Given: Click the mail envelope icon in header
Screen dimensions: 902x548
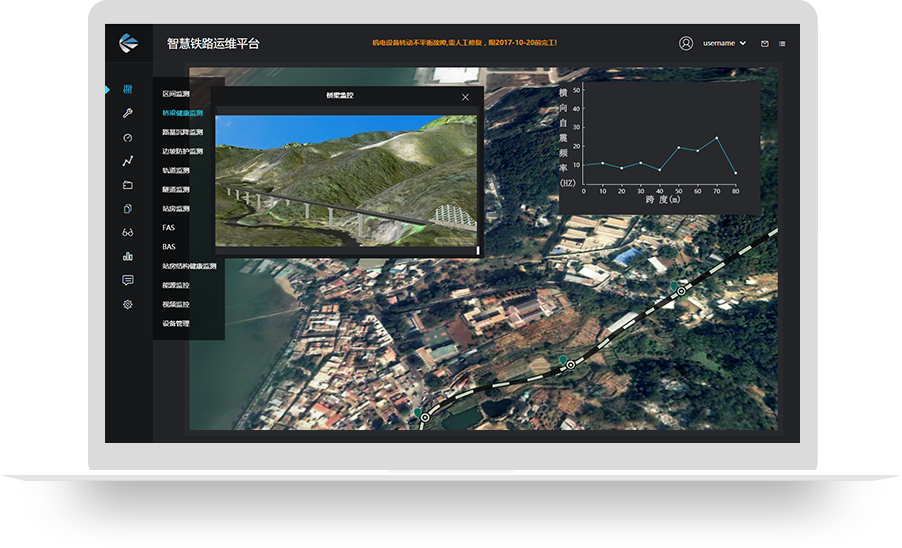Looking at the screenshot, I should [765, 44].
